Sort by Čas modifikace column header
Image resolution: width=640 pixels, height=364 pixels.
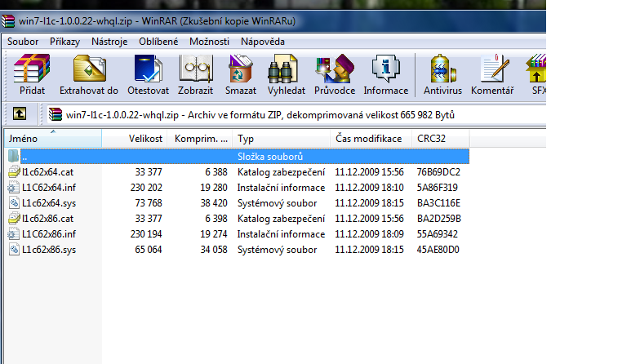click(371, 139)
